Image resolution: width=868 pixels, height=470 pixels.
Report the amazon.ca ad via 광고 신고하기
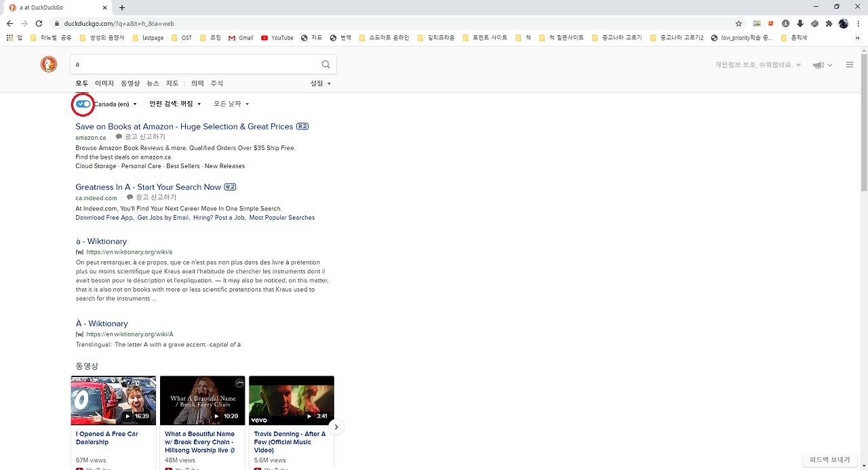point(140,137)
